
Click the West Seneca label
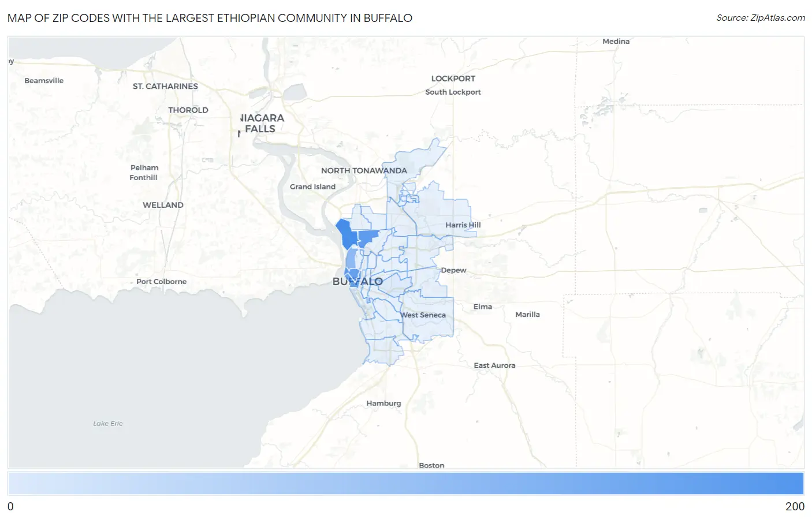423,315
